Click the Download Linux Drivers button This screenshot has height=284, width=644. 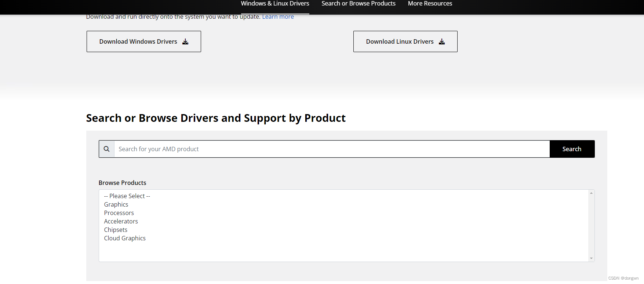[405, 41]
